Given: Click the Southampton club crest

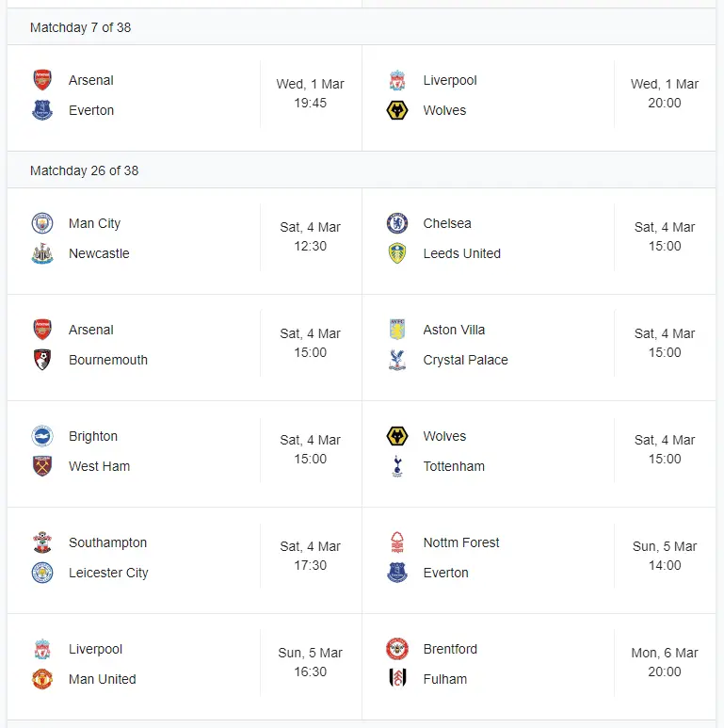Looking at the screenshot, I should (x=42, y=542).
